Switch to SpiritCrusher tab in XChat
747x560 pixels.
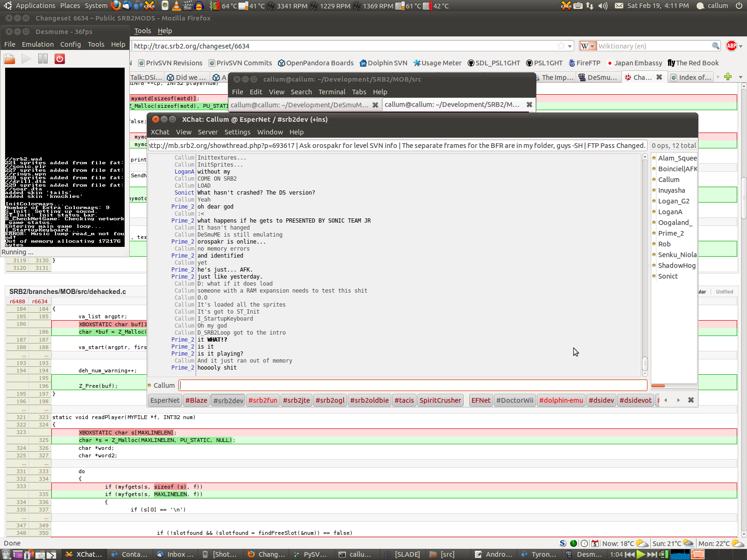[440, 400]
